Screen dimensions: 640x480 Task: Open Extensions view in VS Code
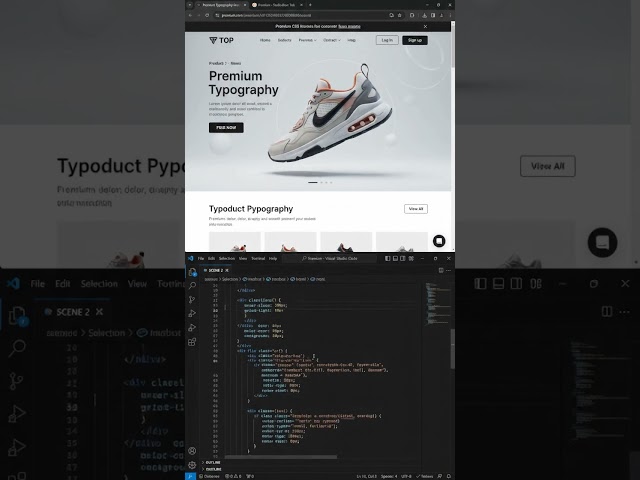pyautogui.click(x=192, y=342)
